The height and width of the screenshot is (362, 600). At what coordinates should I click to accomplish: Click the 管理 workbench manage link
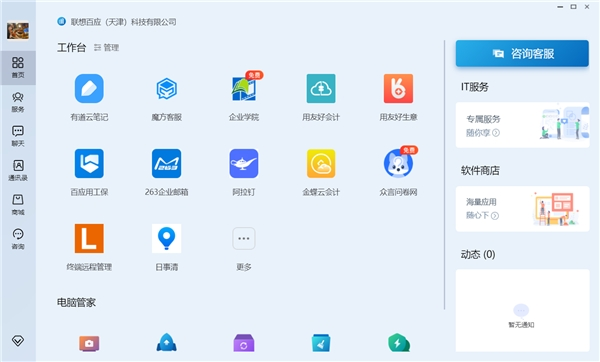pyautogui.click(x=107, y=48)
